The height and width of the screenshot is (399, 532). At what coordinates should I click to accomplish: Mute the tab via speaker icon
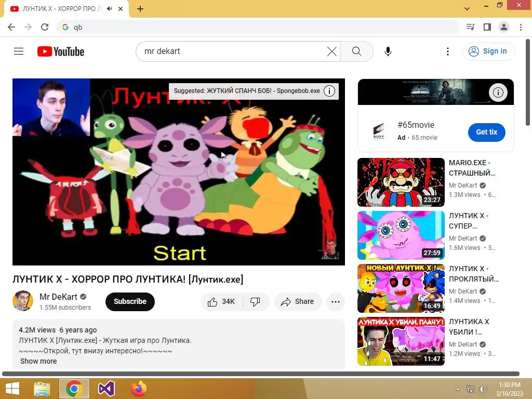[109, 9]
